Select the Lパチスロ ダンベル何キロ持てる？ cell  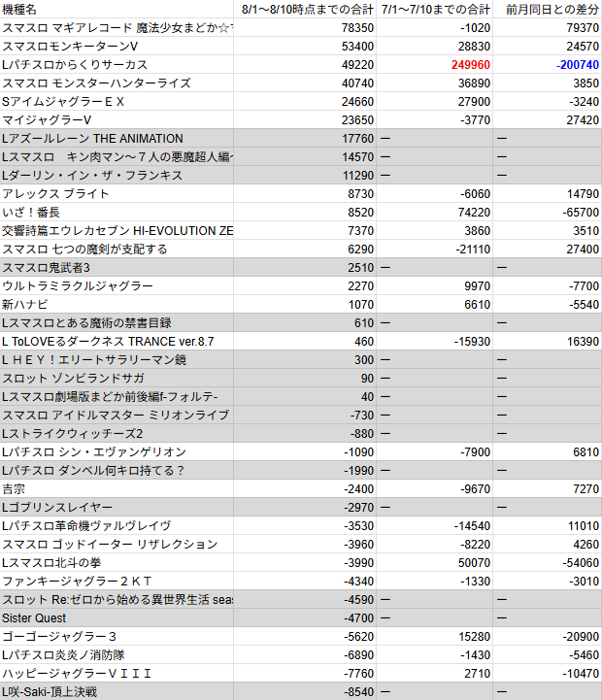(x=117, y=471)
